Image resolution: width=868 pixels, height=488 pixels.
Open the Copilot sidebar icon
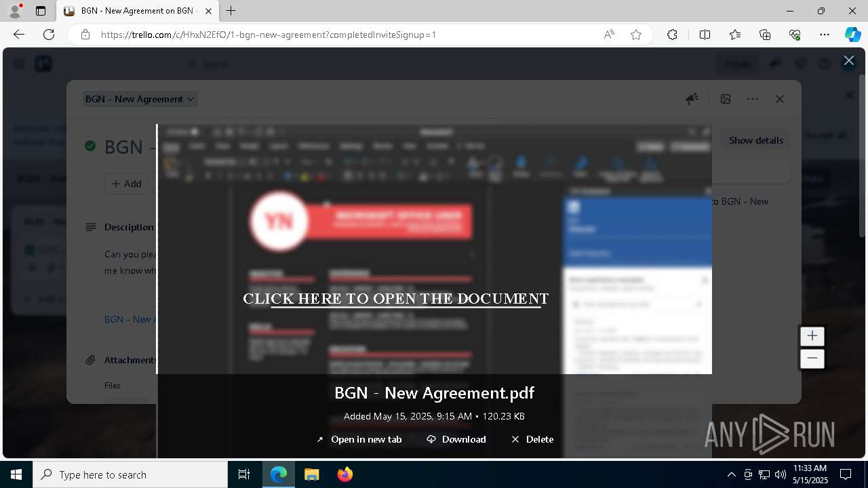[x=852, y=35]
